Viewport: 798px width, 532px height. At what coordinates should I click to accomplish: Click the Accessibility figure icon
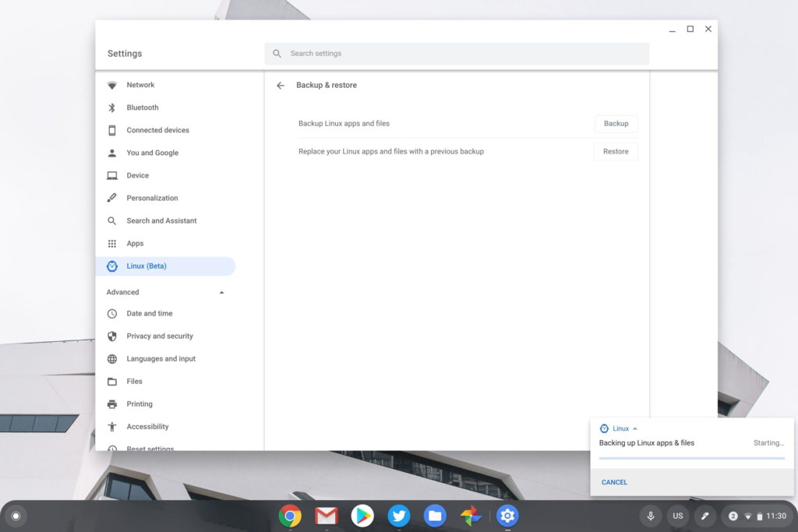(112, 427)
